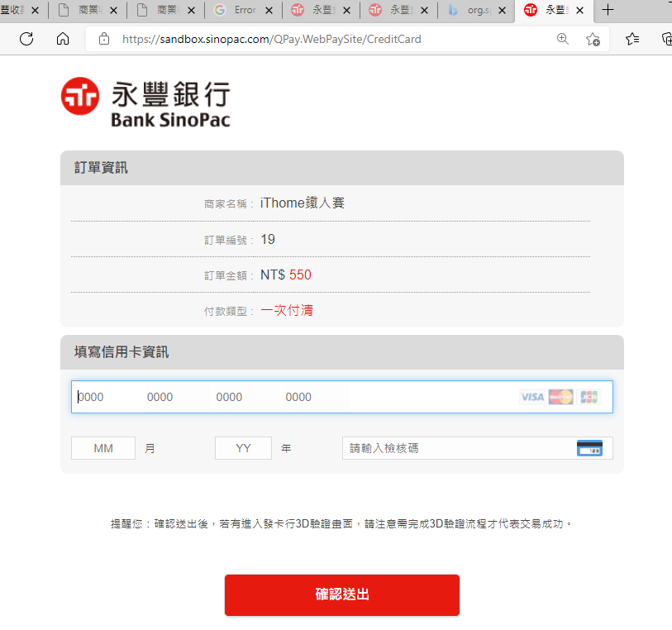Click the YY expiry year field

[x=243, y=448]
